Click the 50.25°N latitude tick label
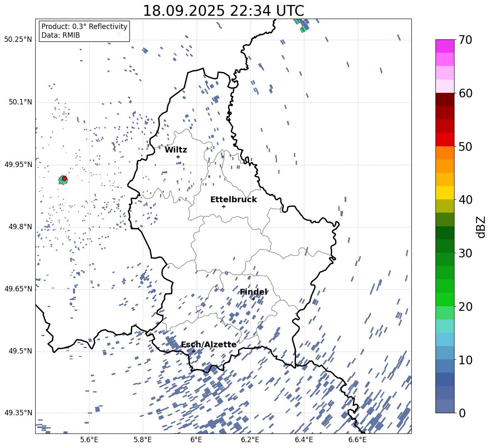This screenshot has height=448, width=491. click(x=18, y=40)
